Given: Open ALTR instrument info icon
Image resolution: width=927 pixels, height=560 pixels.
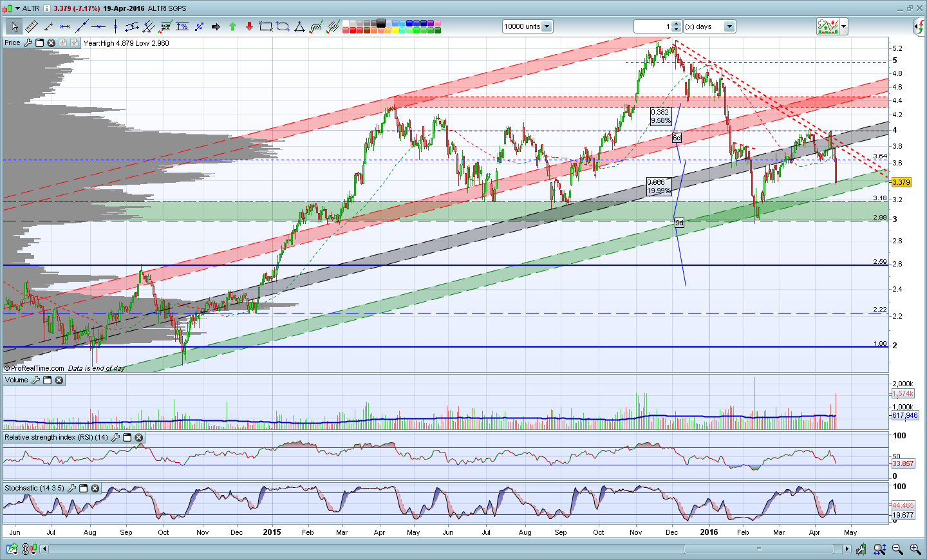Looking at the screenshot, I should tap(47, 8).
